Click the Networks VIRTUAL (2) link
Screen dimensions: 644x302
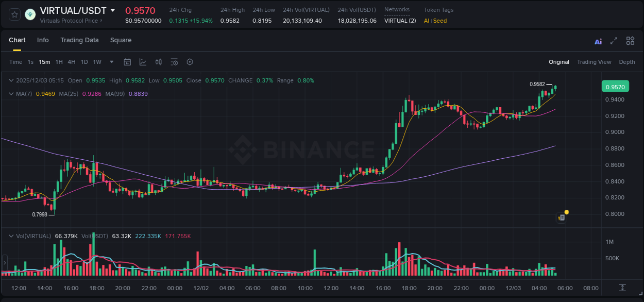click(x=400, y=21)
